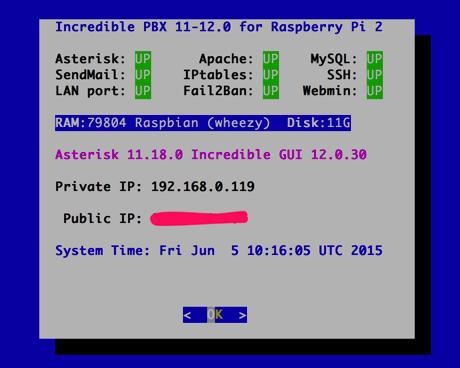The width and height of the screenshot is (460, 368).
Task: Click the Asterisk: label
Action: click(90, 59)
